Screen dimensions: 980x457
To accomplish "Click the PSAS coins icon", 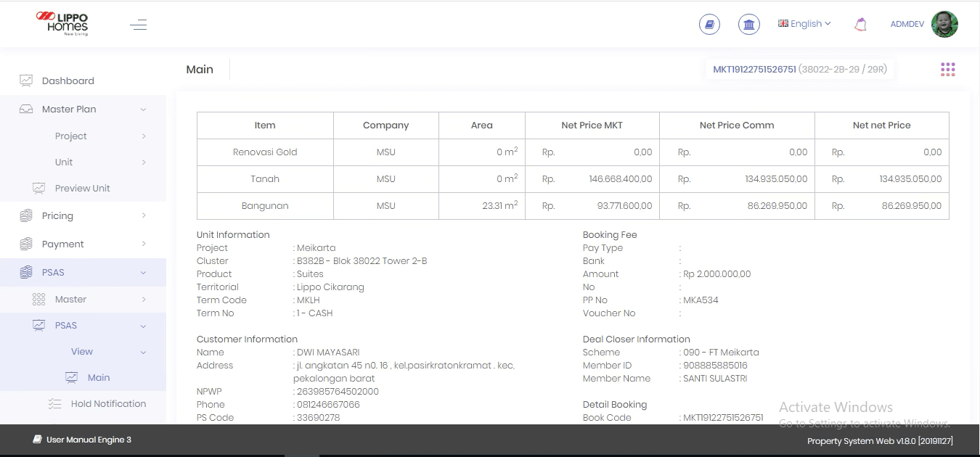I will tap(26, 272).
